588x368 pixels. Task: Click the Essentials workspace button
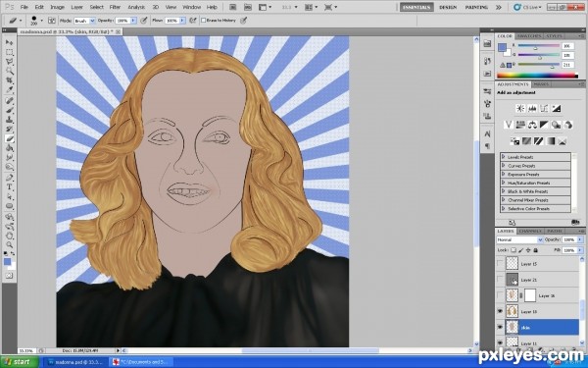pyautogui.click(x=416, y=7)
